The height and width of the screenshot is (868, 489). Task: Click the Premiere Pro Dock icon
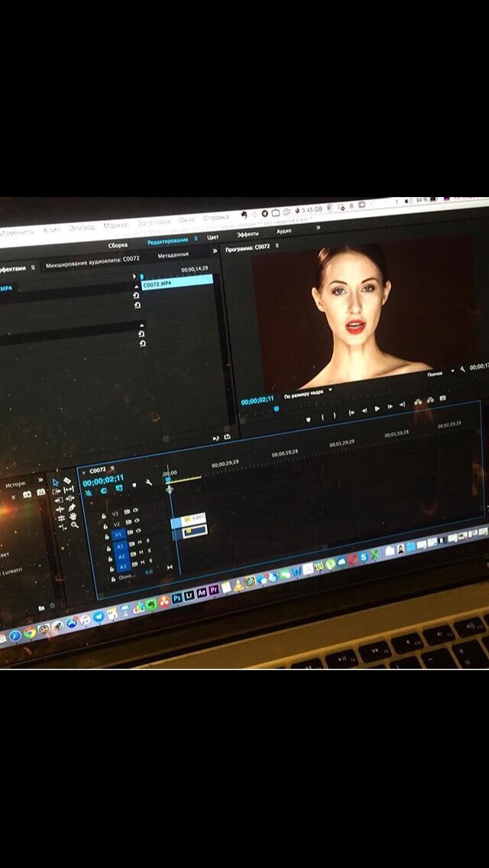pyautogui.click(x=214, y=588)
